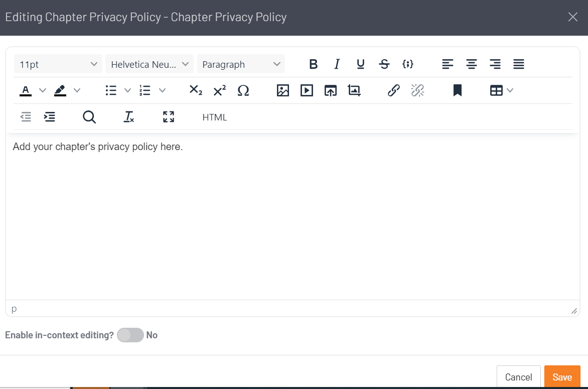
Task: Open find and replace search
Action: (x=89, y=117)
